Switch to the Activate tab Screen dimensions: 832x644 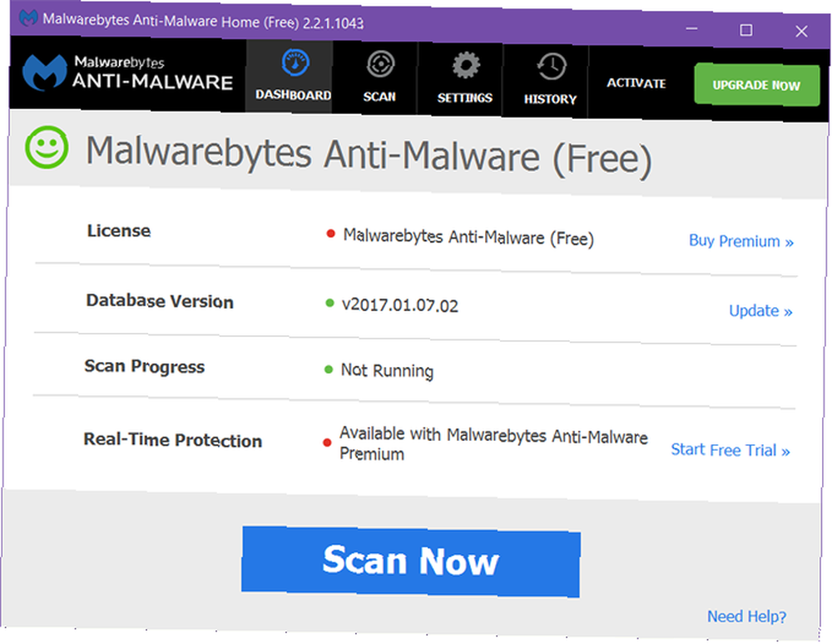click(636, 83)
